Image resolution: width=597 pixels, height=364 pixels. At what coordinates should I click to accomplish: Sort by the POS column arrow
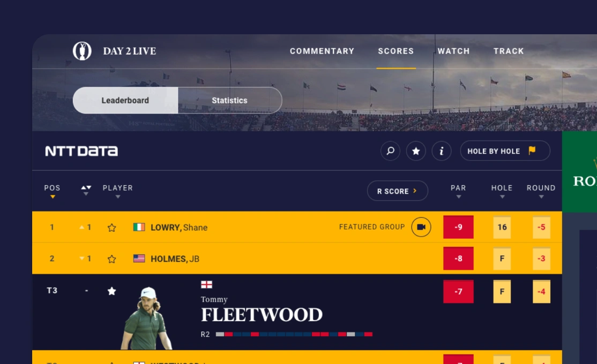53,196
